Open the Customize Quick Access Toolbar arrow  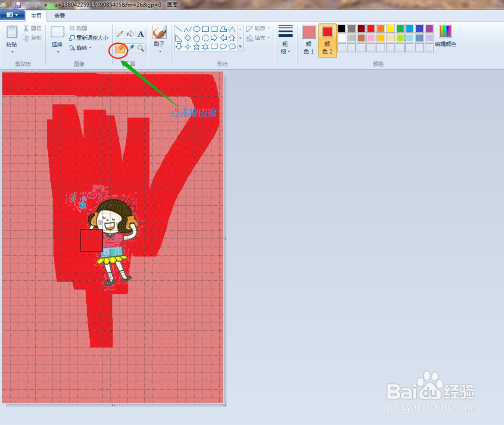(46, 5)
